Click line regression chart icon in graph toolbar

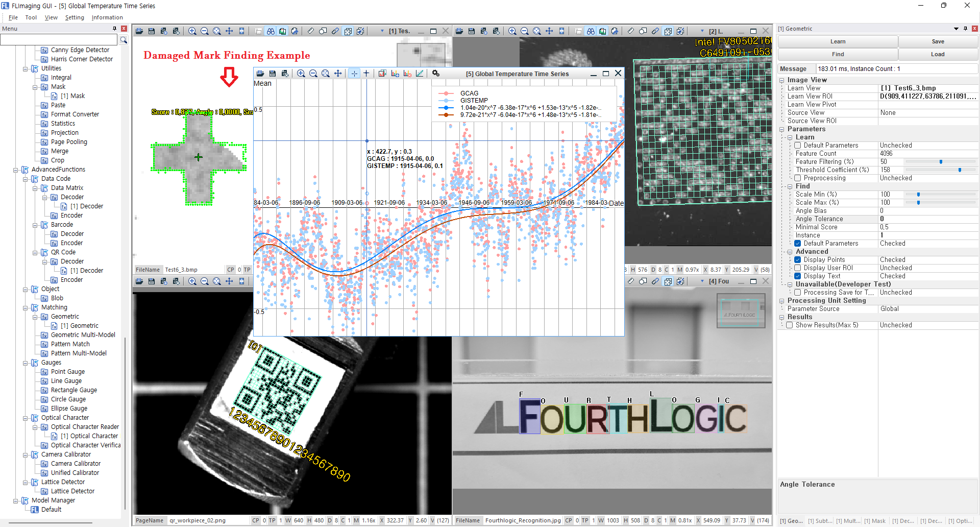point(420,74)
